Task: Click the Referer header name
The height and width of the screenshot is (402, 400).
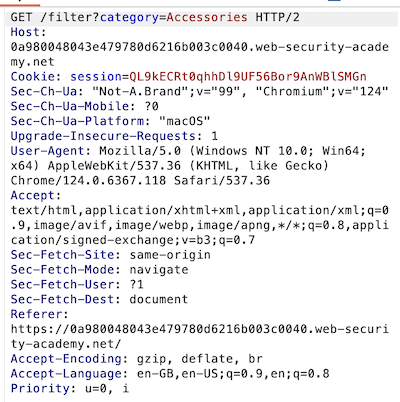Action: coord(36,314)
